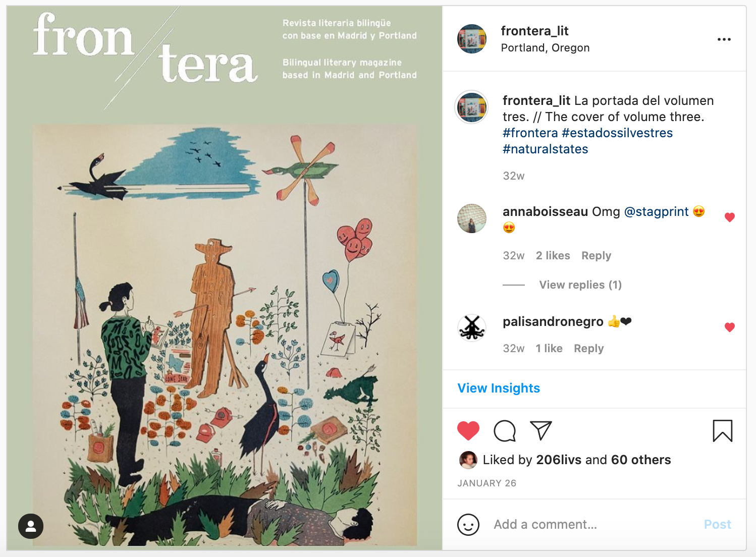Open frontera_lit profile avatar in header
Image resolution: width=756 pixels, height=557 pixels.
(x=471, y=39)
